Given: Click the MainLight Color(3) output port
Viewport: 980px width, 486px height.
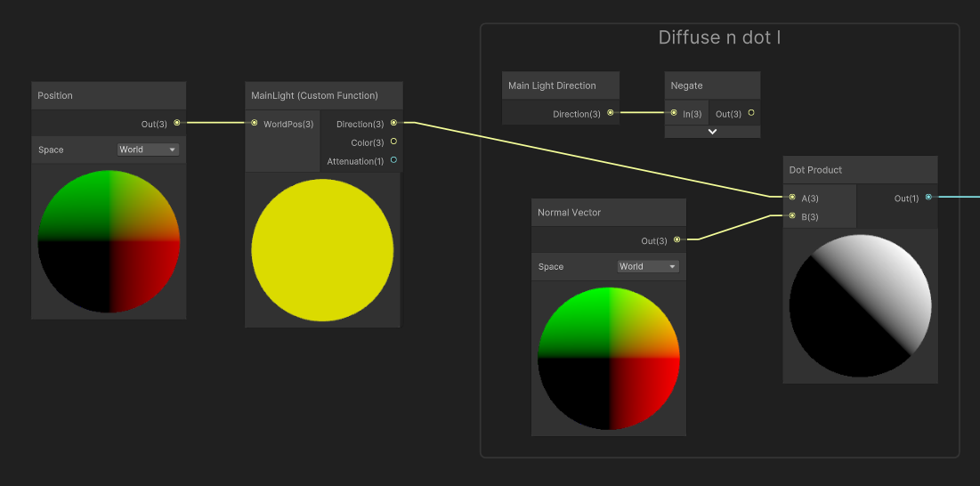Looking at the screenshot, I should point(393,142).
